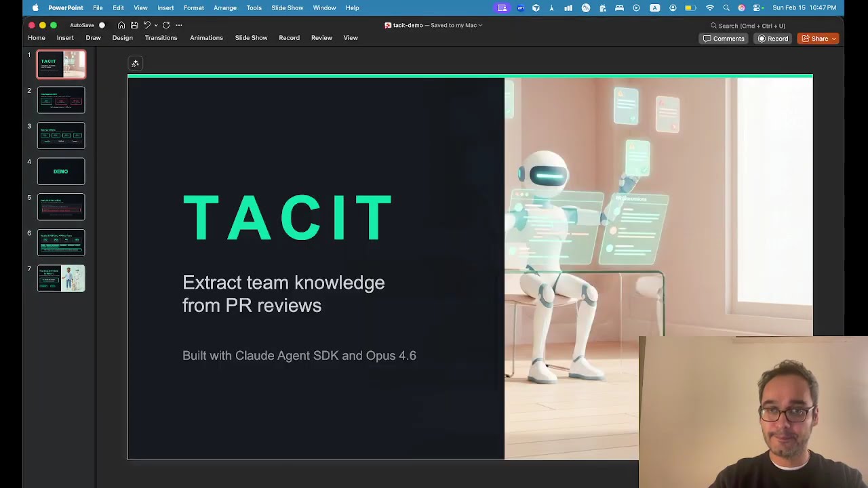Open the file location dropdown next to tacit-demo
Viewport: 868px width, 488px height.
(480, 26)
